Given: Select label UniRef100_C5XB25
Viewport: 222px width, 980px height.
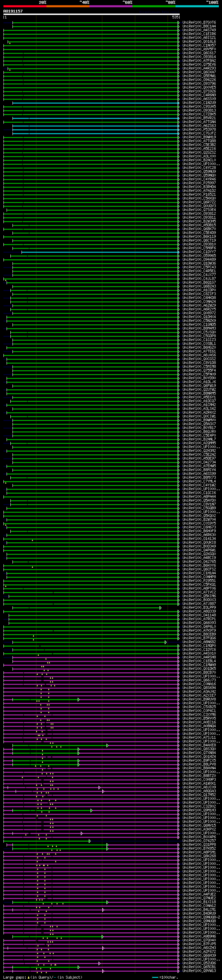Looking at the screenshot, I should tap(199, 707).
